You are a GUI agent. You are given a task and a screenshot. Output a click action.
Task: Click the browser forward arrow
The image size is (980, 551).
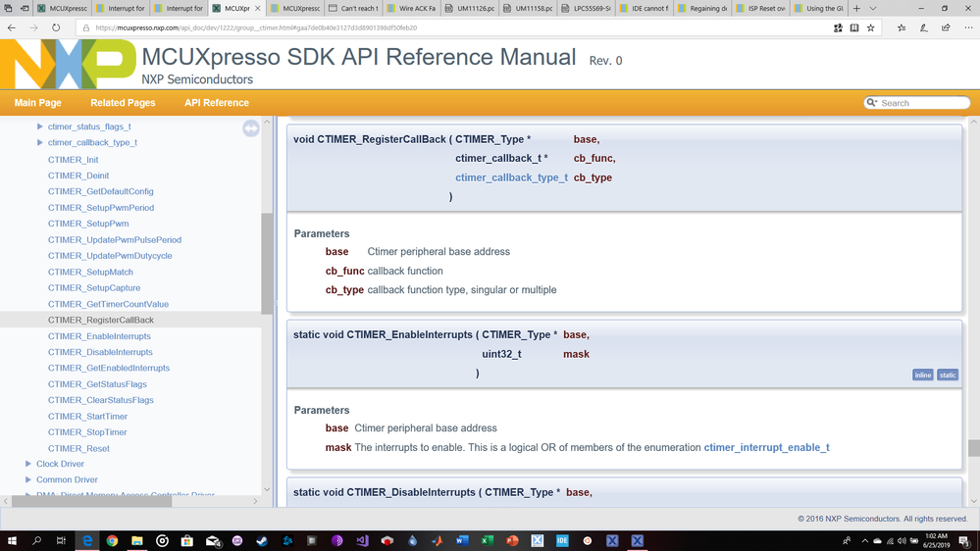pyautogui.click(x=33, y=27)
